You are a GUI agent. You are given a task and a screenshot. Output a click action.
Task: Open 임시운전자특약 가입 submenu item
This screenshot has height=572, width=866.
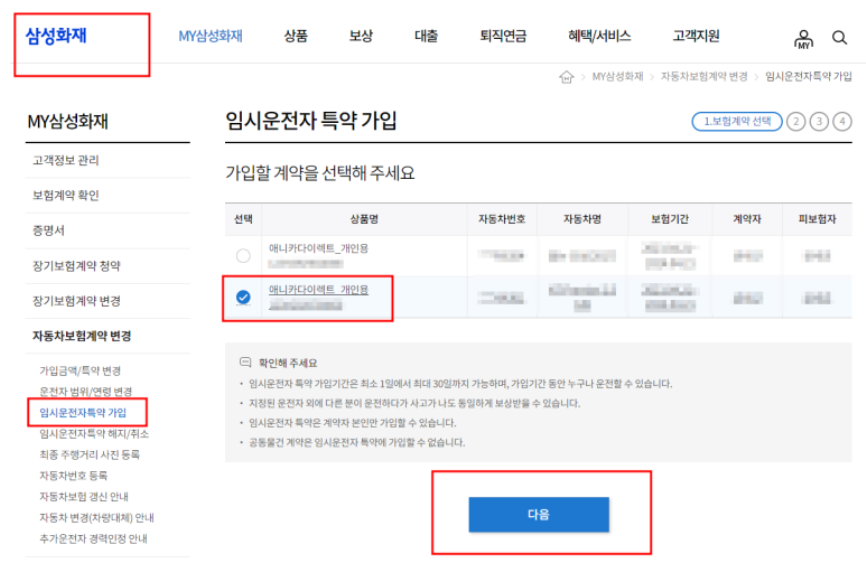83,413
